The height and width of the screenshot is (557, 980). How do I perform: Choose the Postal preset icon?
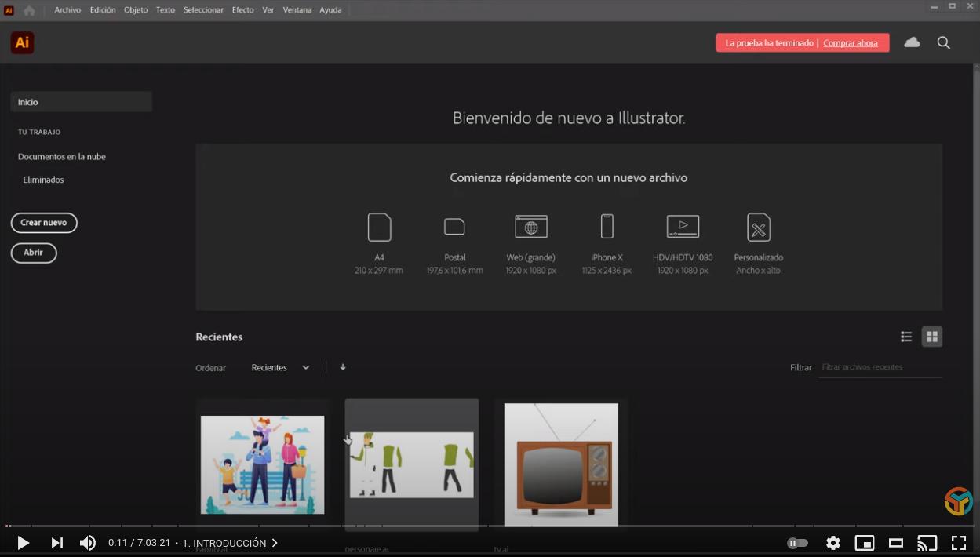(x=454, y=227)
